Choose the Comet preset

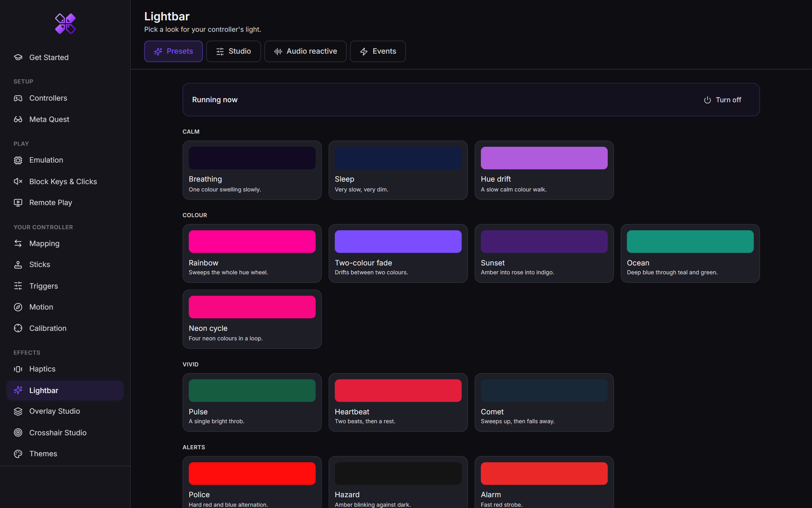(x=544, y=403)
